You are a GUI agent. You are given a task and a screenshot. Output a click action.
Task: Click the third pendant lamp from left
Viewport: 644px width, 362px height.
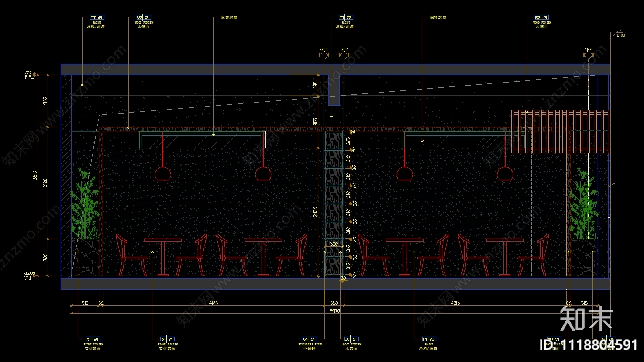(405, 173)
